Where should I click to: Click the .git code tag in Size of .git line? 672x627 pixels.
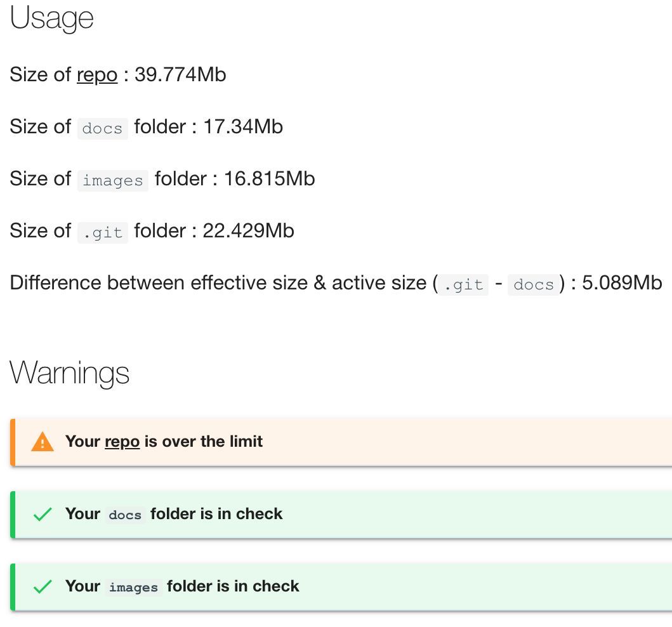point(102,232)
